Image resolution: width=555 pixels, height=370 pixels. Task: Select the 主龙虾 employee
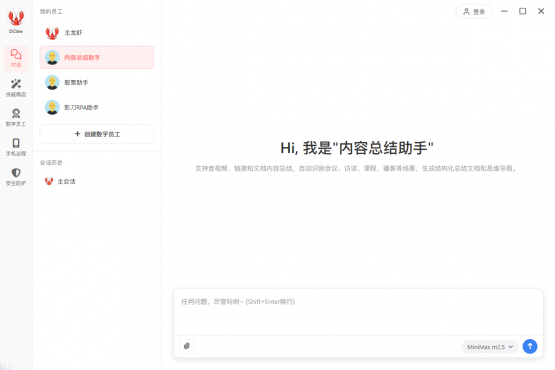tap(97, 33)
